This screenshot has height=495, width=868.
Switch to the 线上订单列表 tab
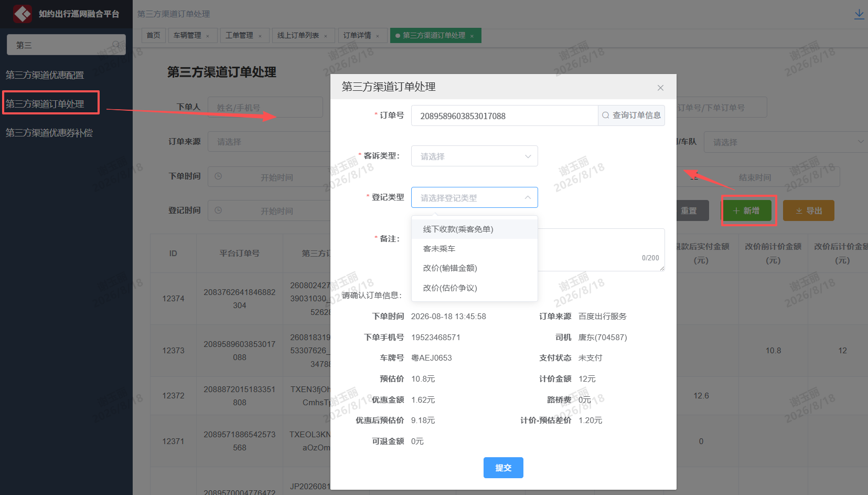coord(298,35)
